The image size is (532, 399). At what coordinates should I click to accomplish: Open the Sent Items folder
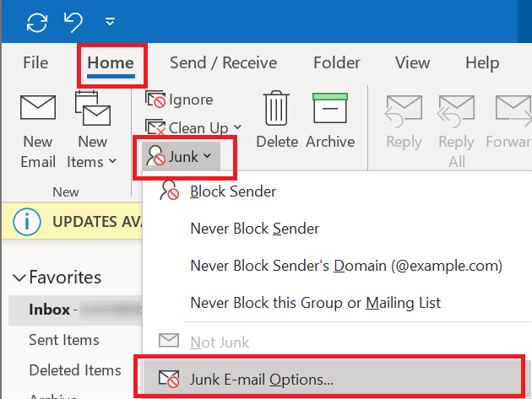click(x=64, y=340)
